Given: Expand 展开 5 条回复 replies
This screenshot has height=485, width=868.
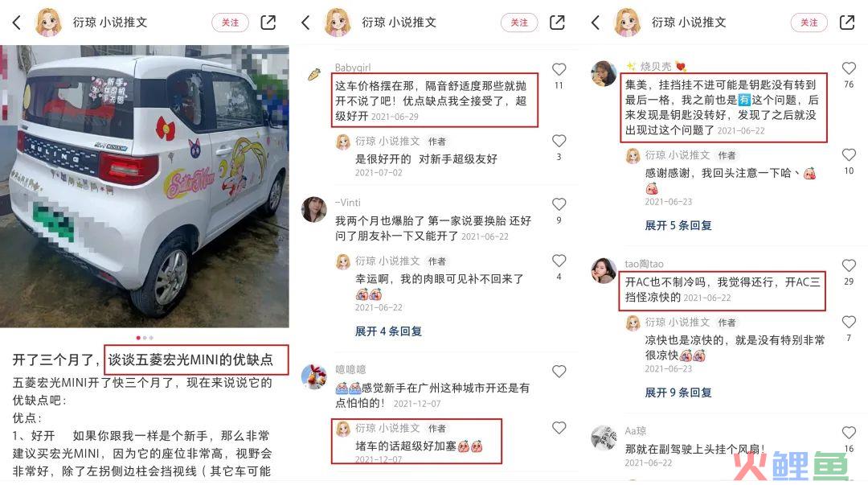Looking at the screenshot, I should click(678, 225).
